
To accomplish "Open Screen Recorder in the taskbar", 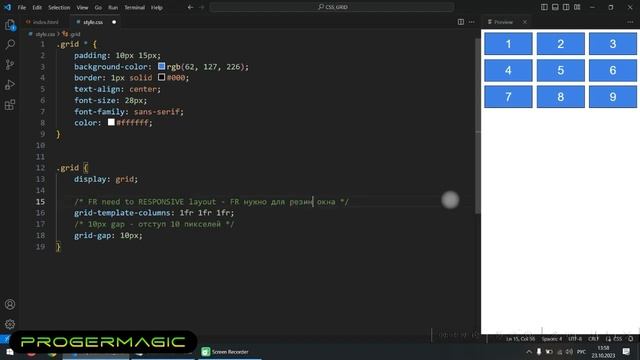I will pos(230,352).
